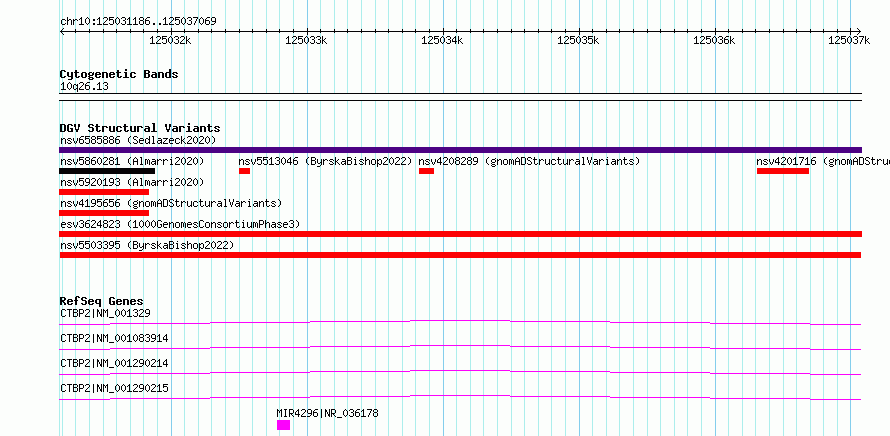Open the nsv5860281 (Almarri2020) label
The height and width of the screenshot is (436, 890).
[x=132, y=161]
